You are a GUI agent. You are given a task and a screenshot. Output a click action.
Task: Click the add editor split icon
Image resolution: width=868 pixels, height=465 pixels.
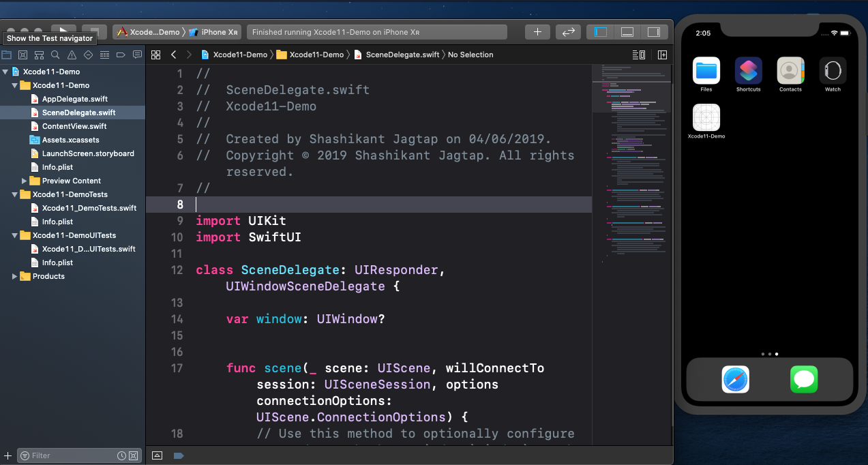click(661, 55)
